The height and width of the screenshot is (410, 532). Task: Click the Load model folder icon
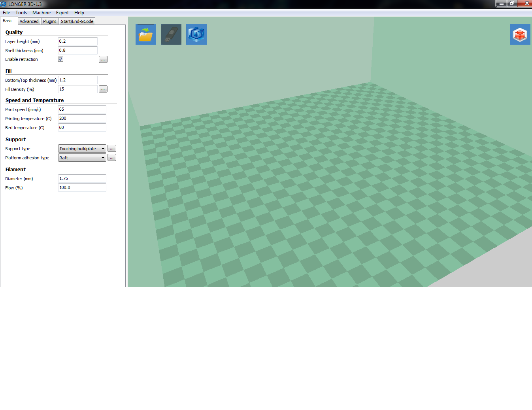point(145,34)
